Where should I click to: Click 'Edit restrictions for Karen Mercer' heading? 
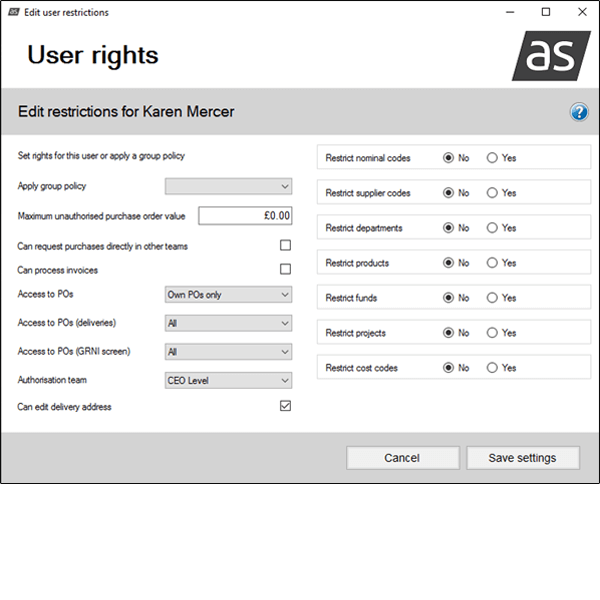click(x=126, y=112)
